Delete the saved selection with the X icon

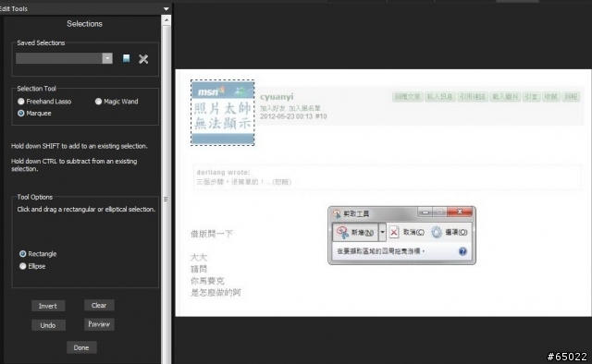point(143,59)
